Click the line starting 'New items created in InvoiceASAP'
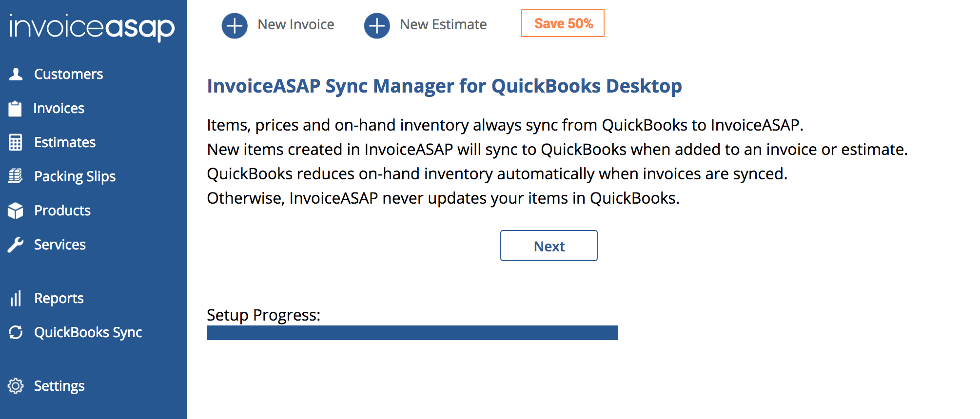This screenshot has width=980, height=419. click(x=557, y=150)
